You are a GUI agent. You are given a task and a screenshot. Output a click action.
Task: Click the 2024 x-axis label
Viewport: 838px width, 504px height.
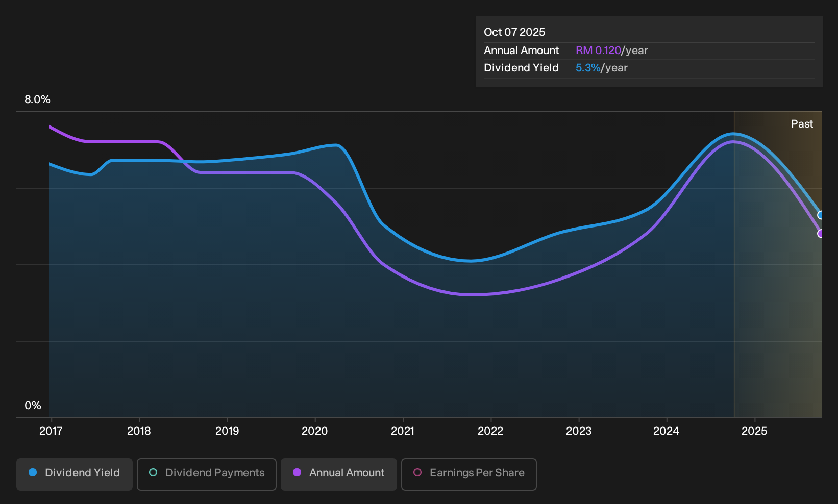[x=667, y=431]
